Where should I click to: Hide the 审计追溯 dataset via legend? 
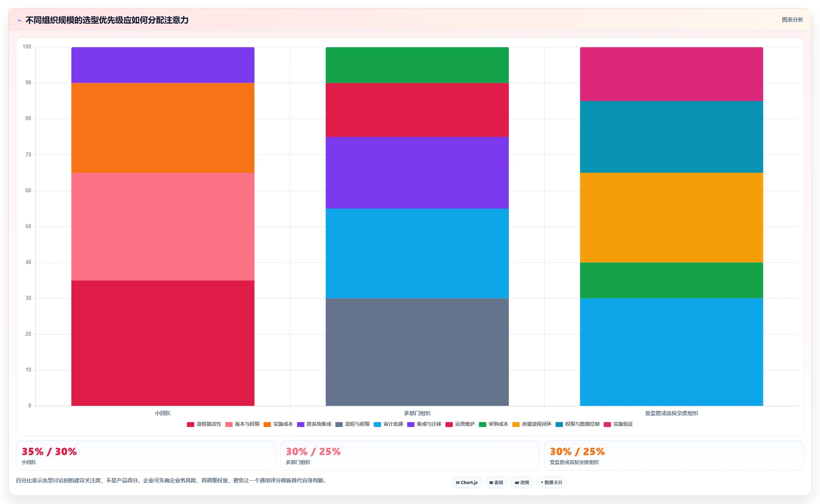click(388, 424)
